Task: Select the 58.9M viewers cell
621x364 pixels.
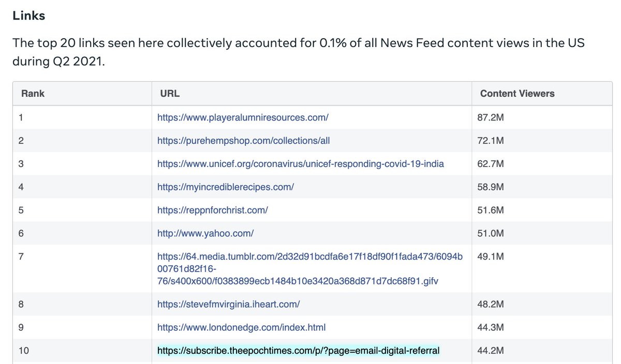Action: pyautogui.click(x=542, y=187)
